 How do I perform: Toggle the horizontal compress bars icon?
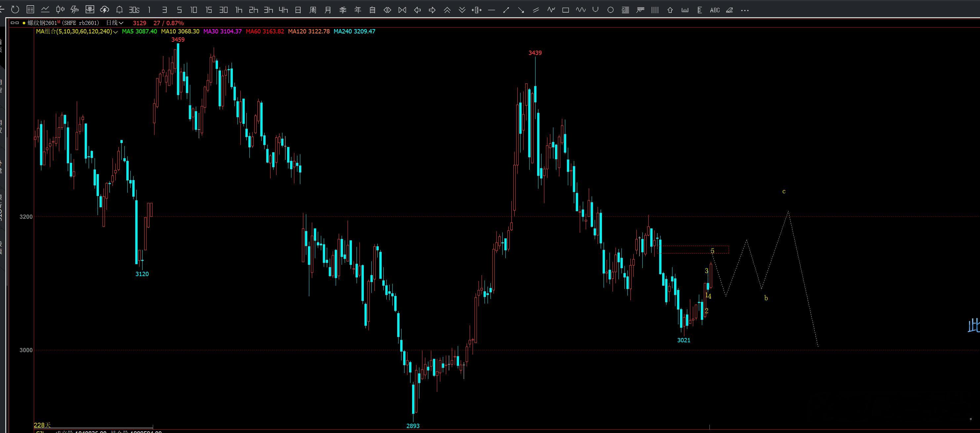click(x=402, y=10)
